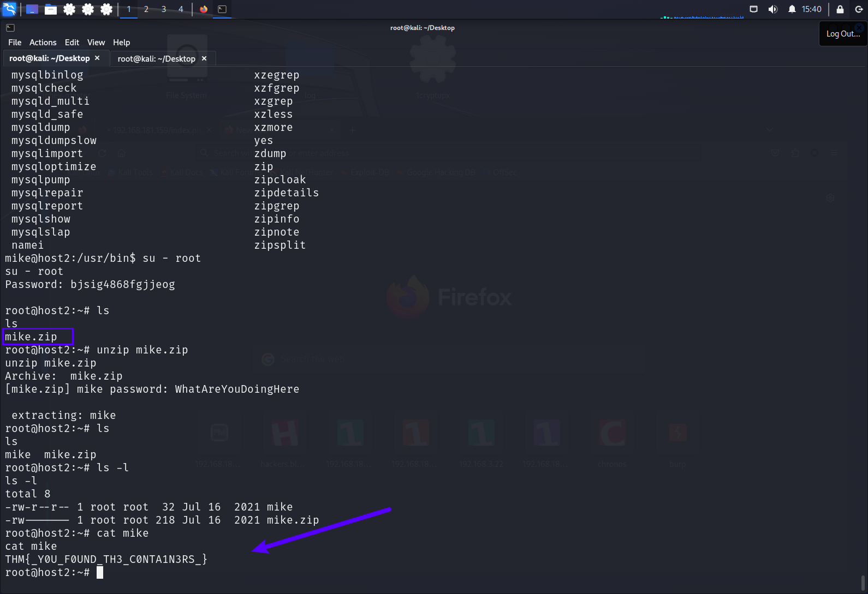Click the WhatAreYouDoingHere password text
This screenshot has width=868, height=594.
tap(237, 389)
